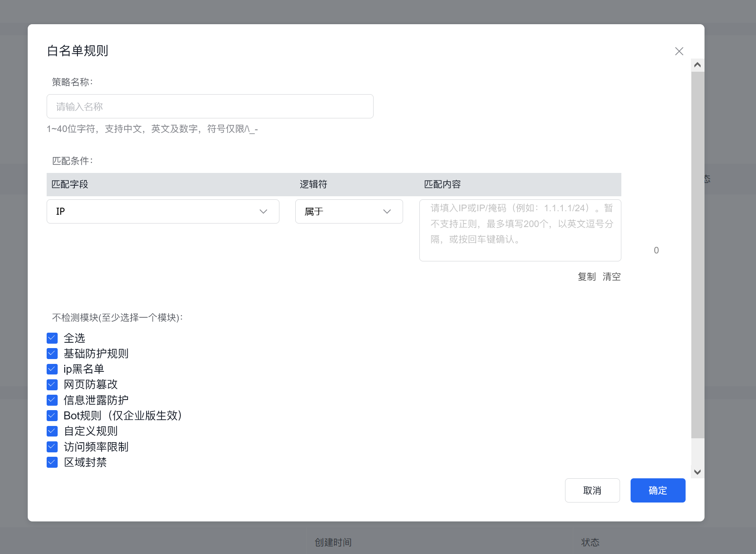Click the 复制 link
The width and height of the screenshot is (756, 554).
587,276
